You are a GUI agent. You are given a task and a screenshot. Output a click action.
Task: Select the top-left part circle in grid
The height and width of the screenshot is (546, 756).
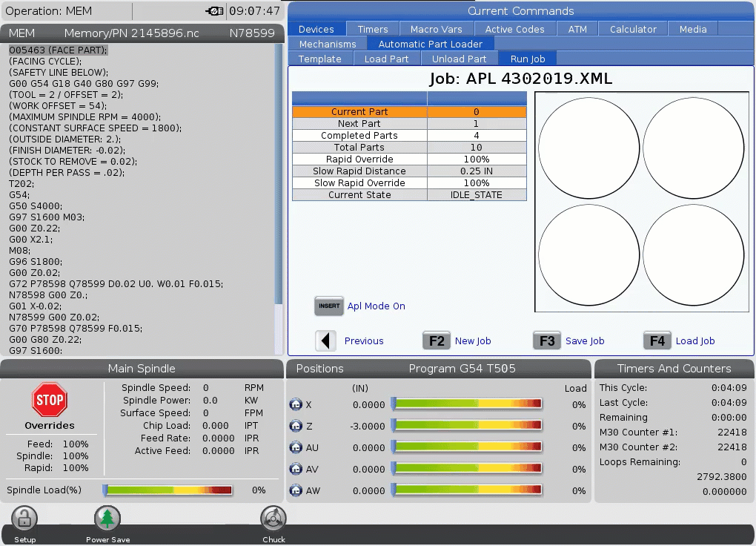(x=588, y=147)
